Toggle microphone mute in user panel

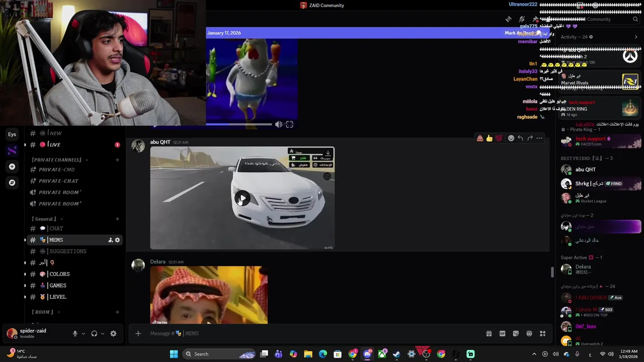75,333
